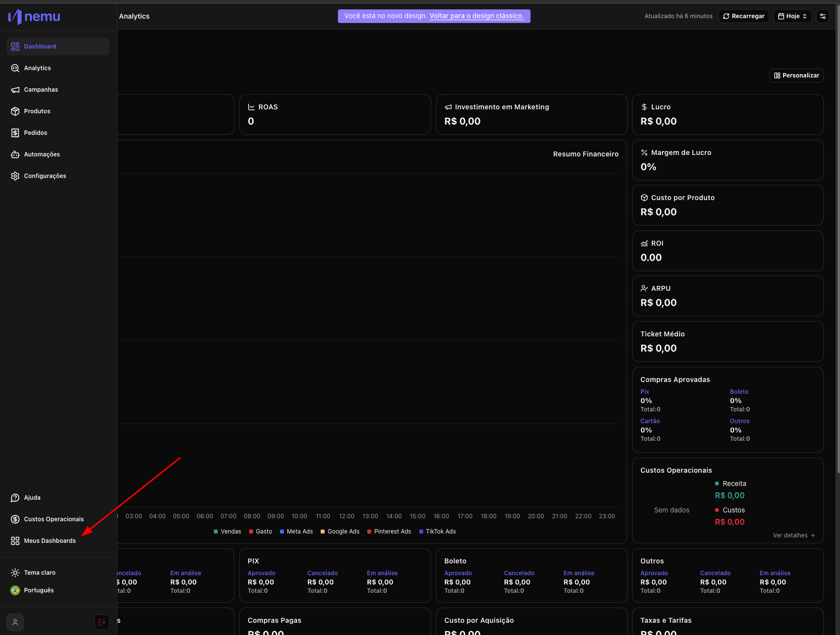The width and height of the screenshot is (840, 635).
Task: Click the Analytics header title
Action: (134, 16)
